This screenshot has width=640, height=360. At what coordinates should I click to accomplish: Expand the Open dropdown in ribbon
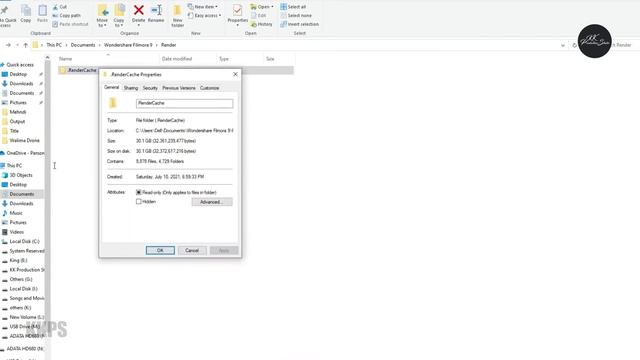pos(262,7)
